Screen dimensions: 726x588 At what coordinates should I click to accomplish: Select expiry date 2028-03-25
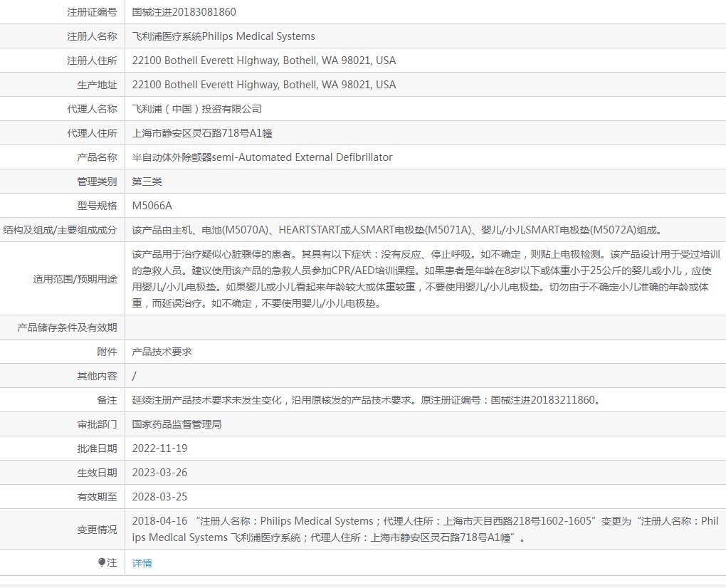click(x=159, y=497)
